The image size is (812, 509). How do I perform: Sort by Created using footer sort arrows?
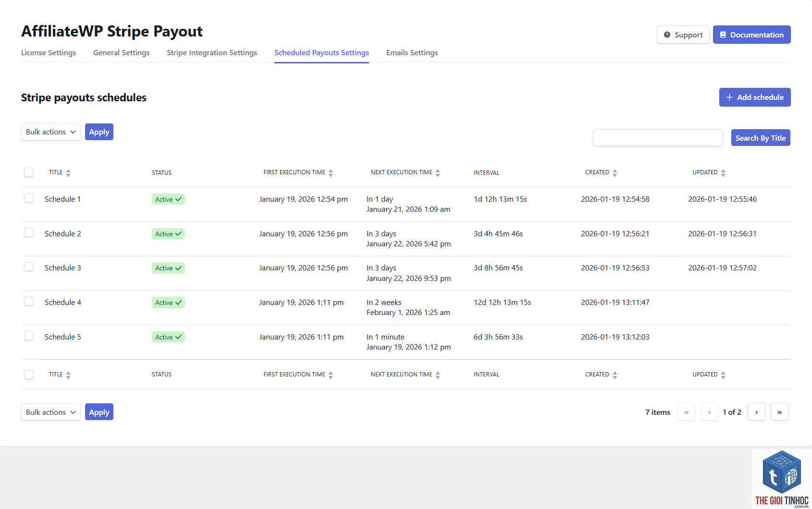click(615, 375)
